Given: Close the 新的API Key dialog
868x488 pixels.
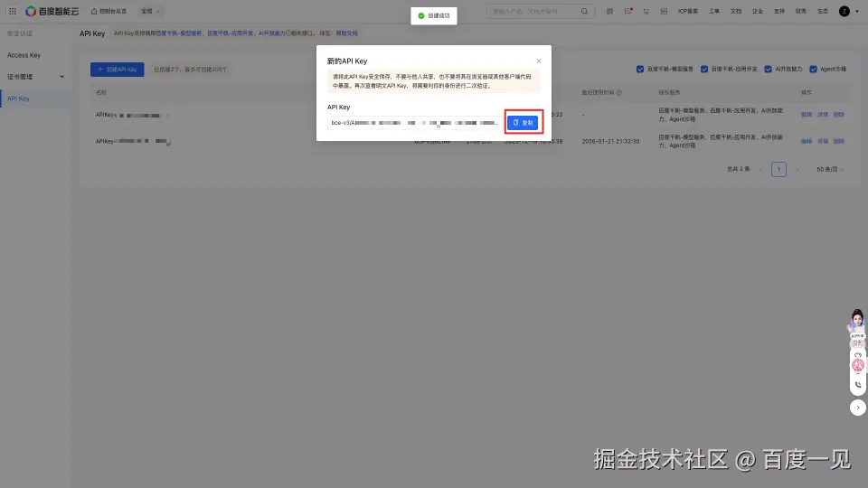Looking at the screenshot, I should pyautogui.click(x=539, y=61).
